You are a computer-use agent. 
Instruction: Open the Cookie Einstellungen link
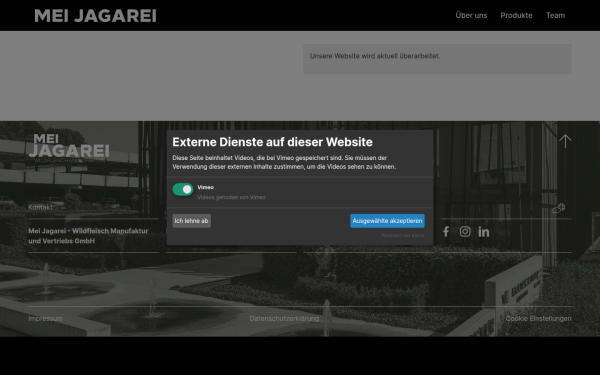(x=538, y=318)
